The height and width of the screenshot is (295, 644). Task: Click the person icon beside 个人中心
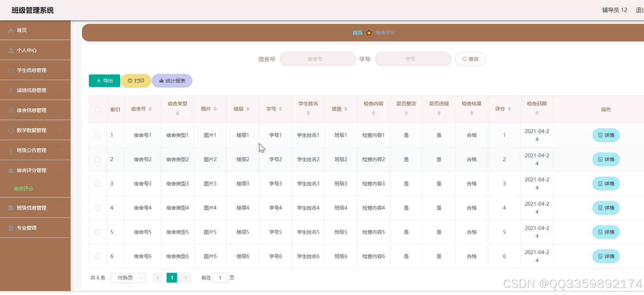11,50
